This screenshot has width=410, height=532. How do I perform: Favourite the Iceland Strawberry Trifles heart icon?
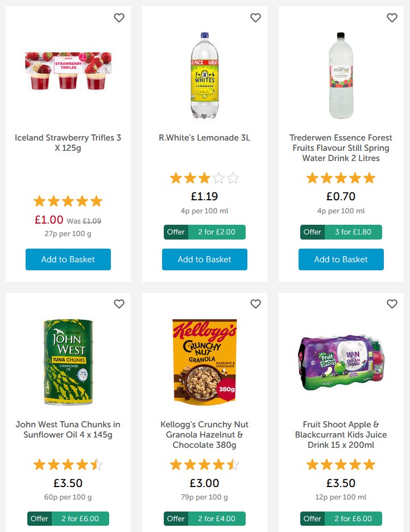[x=119, y=18]
